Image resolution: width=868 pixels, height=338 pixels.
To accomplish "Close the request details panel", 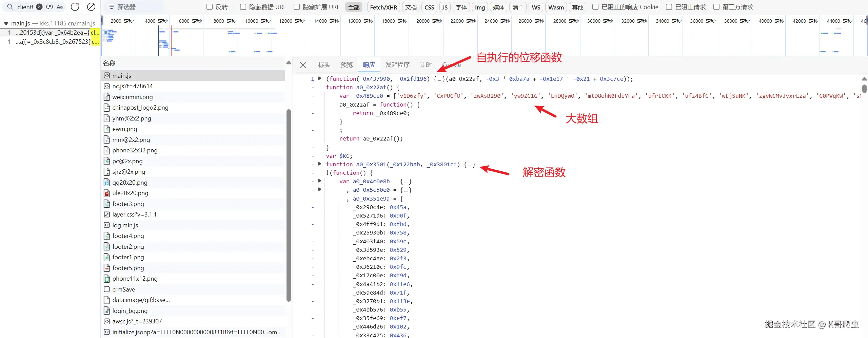I will click(x=303, y=65).
